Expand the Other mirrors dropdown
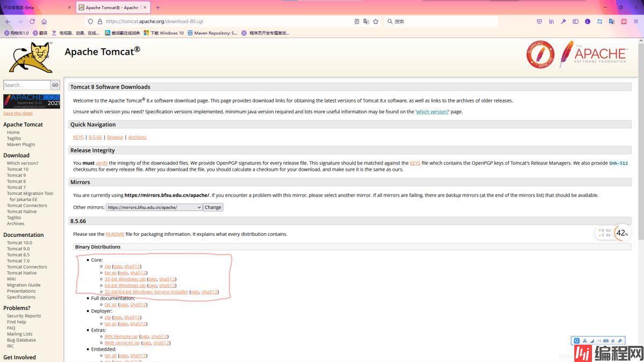The height and width of the screenshot is (362, 644). [154, 207]
